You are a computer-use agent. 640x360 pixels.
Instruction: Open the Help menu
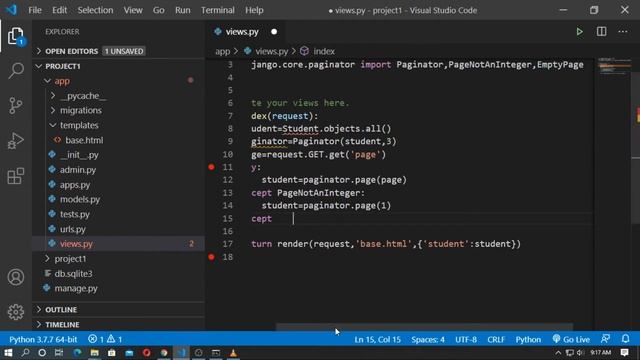coord(254,10)
